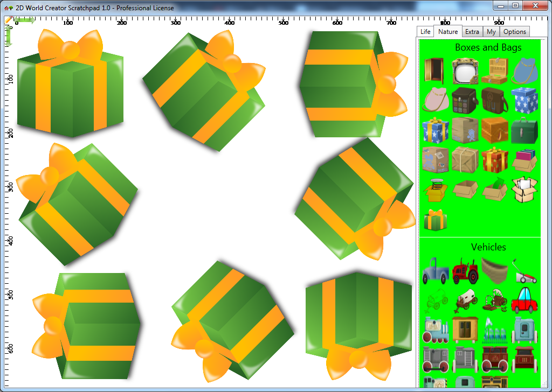552x392 pixels.
Task: Select the upright gift box on canvas
Action: (71, 83)
